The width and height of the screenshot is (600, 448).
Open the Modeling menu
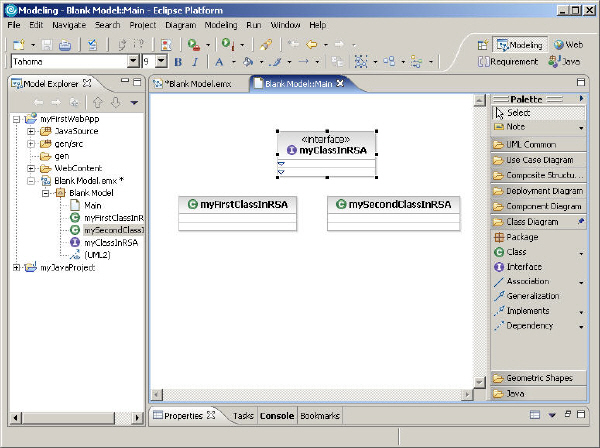221,25
